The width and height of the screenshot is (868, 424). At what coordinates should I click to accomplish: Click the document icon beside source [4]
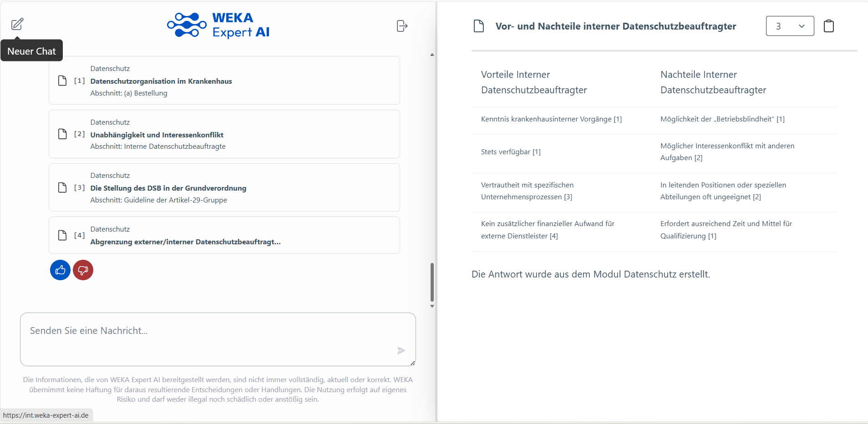coord(62,235)
